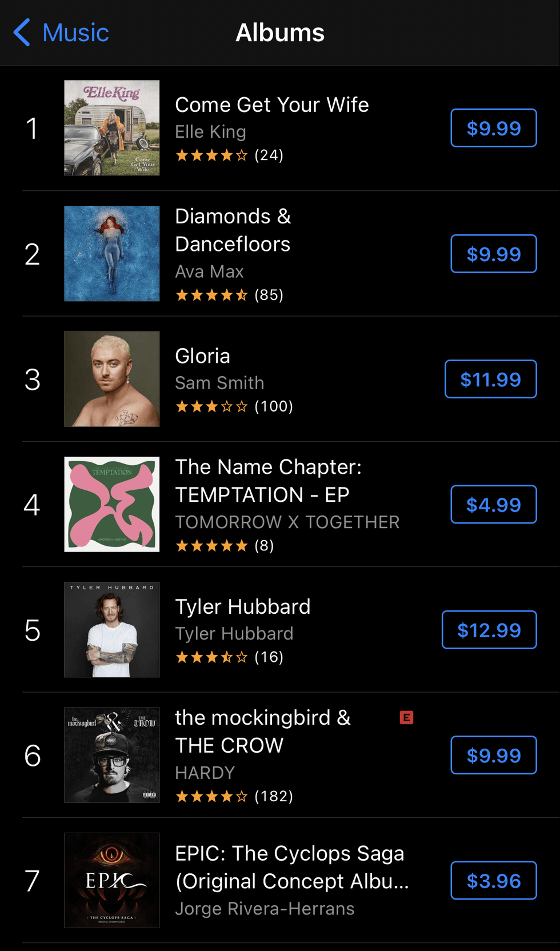Buy EPIC Cyclops Saga for $3.96
The height and width of the screenshot is (951, 560).
494,881
